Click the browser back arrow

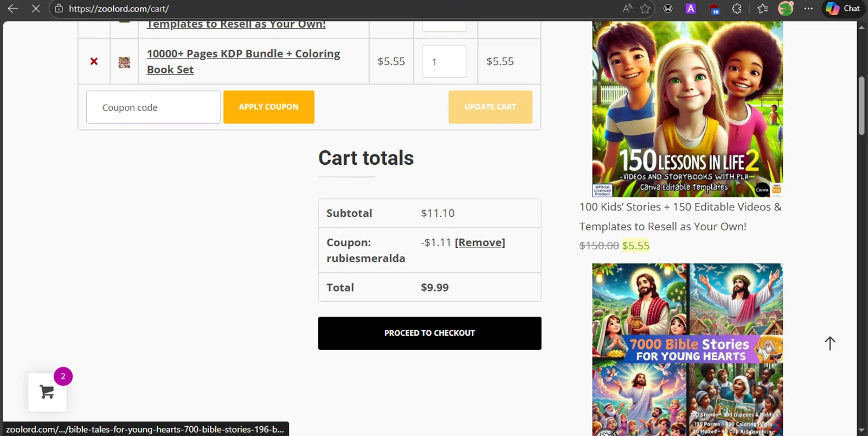[x=13, y=9]
